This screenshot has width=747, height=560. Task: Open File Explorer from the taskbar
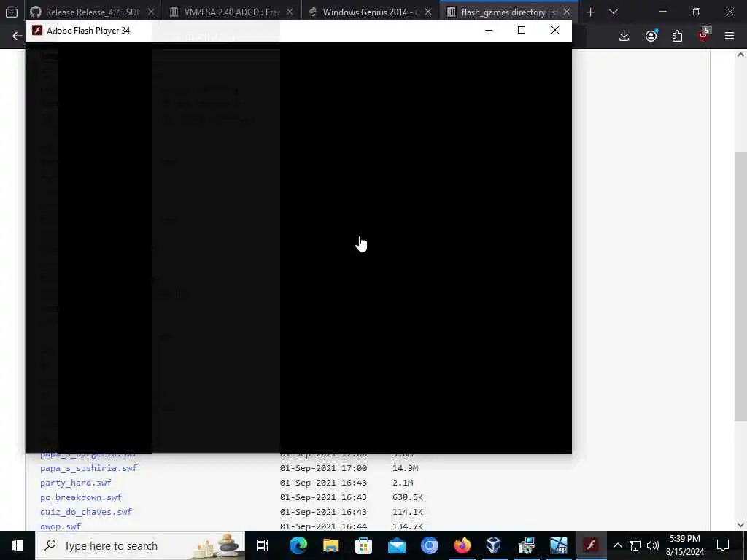[x=330, y=545]
